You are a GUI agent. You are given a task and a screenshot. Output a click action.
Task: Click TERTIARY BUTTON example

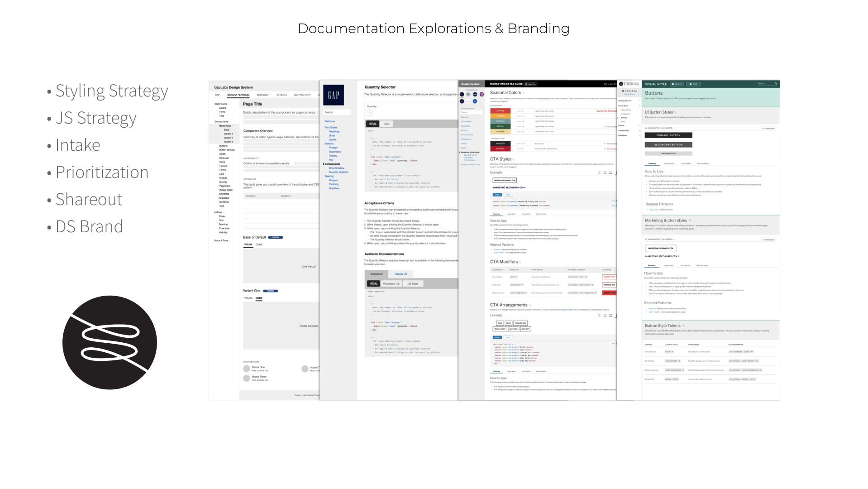668,153
